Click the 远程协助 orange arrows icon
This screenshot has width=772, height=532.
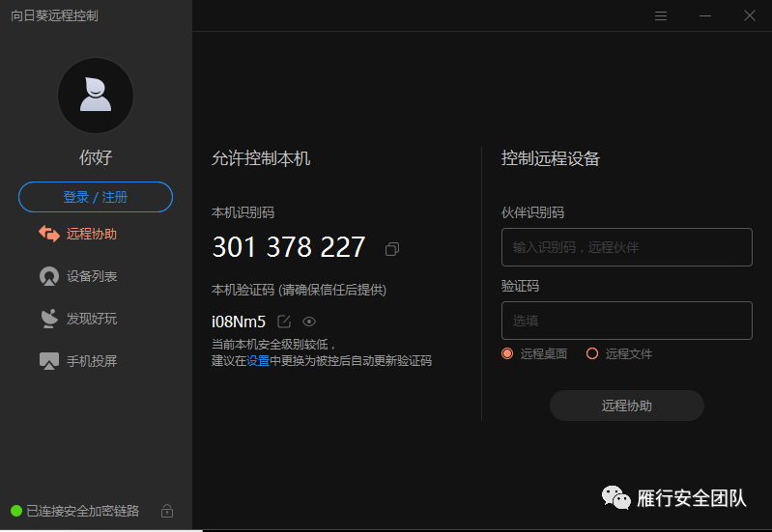(x=49, y=234)
